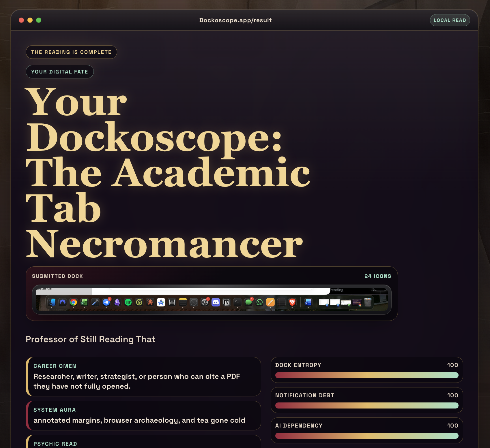
Task: Click the NOTIFICATION DEBT progress bar
Action: click(x=367, y=405)
